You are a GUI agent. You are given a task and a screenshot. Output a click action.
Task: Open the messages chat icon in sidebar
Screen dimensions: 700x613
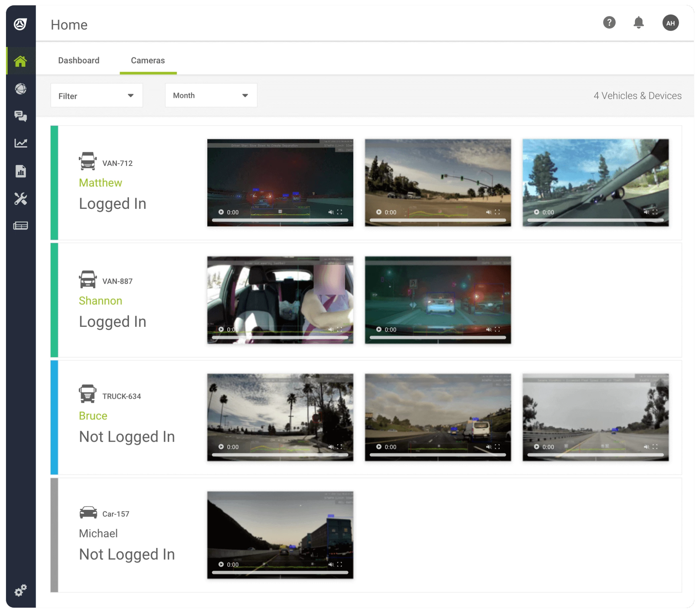click(21, 116)
